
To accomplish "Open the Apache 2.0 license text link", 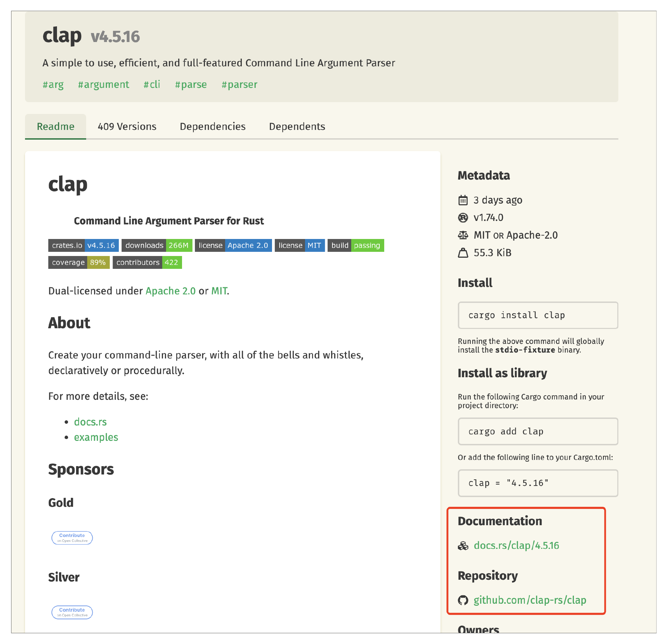I will 170,291.
